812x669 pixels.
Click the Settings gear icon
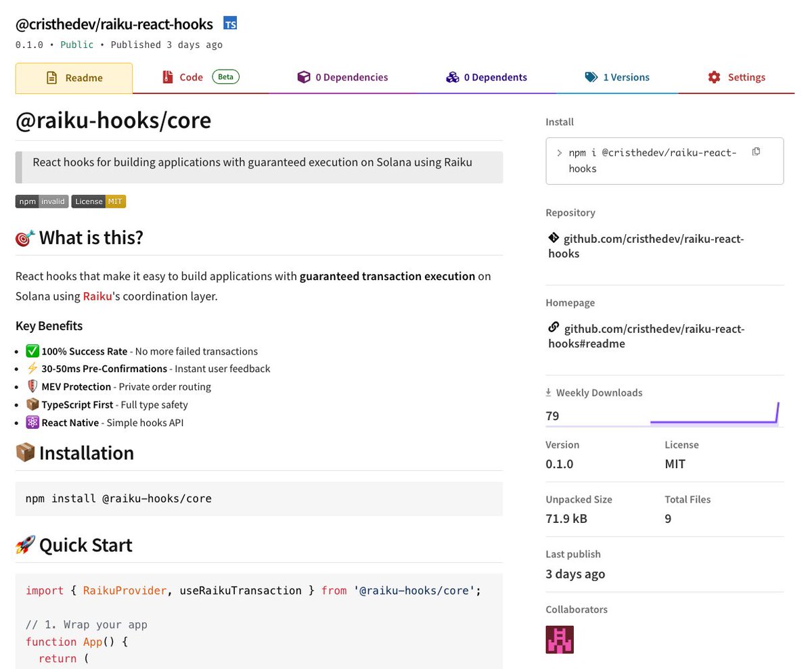tap(714, 77)
